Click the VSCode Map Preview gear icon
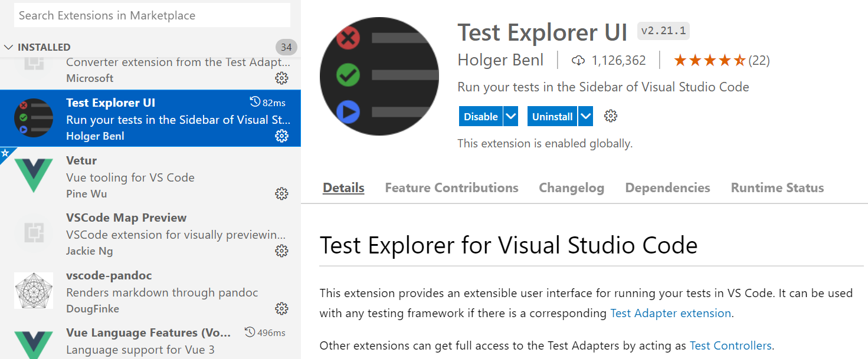868x359 pixels. click(282, 251)
